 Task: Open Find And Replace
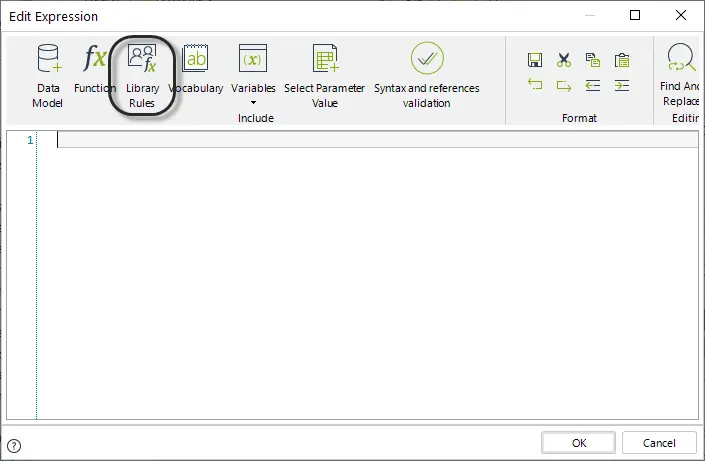680,75
